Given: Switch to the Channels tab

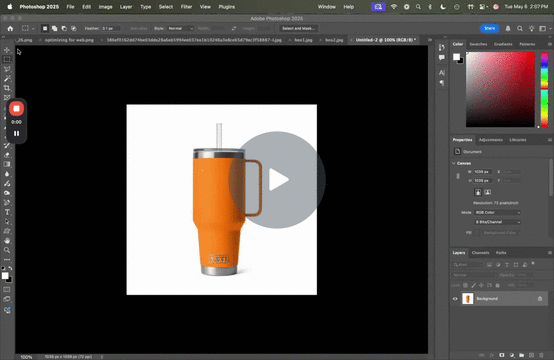Looking at the screenshot, I should tap(480, 253).
